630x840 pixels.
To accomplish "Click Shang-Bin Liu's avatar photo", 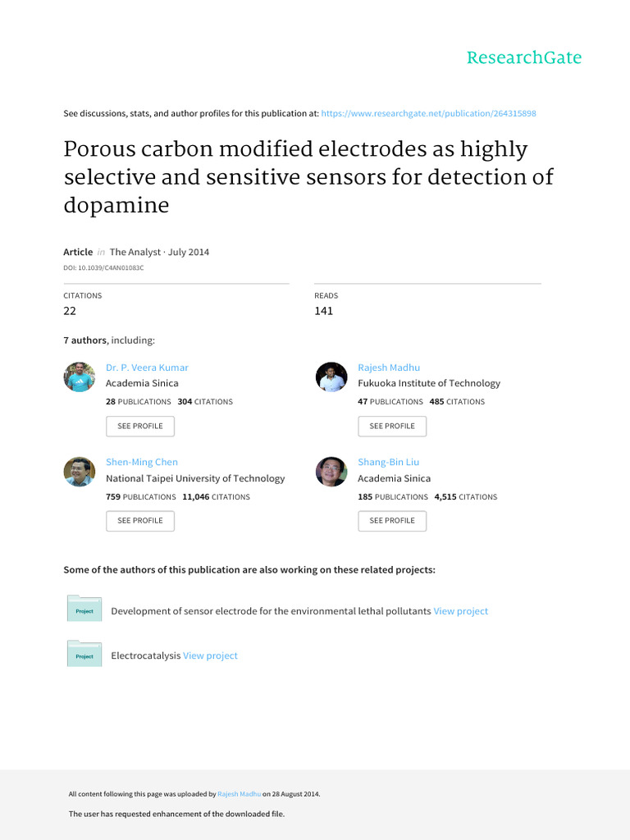I will tap(331, 472).
